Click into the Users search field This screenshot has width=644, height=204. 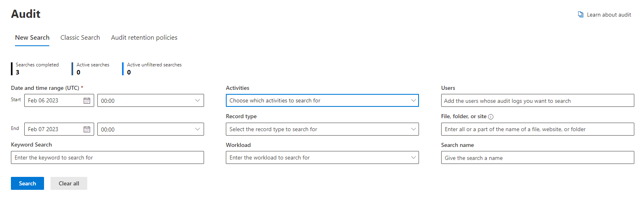point(538,100)
